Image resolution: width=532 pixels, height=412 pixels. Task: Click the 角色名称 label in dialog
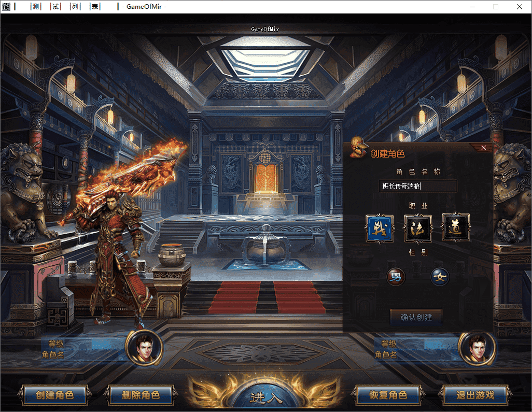pyautogui.click(x=418, y=172)
